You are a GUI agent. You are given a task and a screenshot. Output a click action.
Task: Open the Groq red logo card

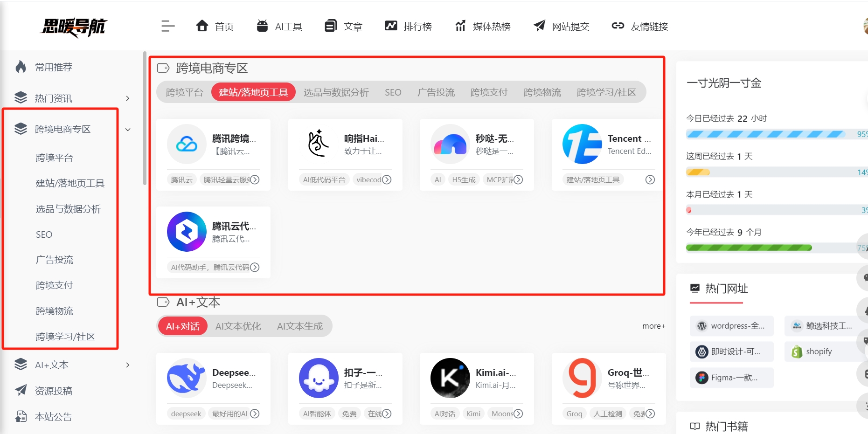pyautogui.click(x=582, y=378)
